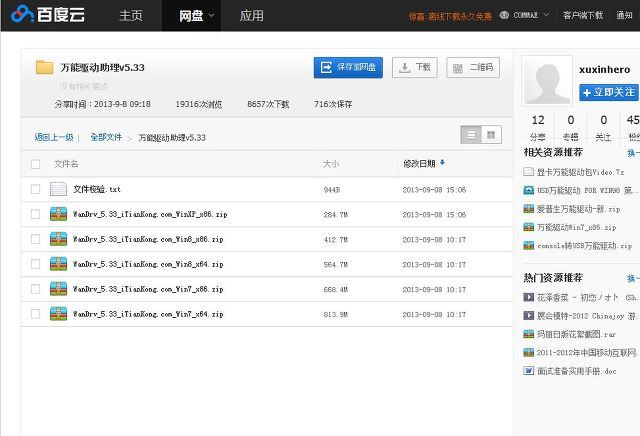Open 2011-2012年中国移动互联网 recommendation

(x=587, y=353)
